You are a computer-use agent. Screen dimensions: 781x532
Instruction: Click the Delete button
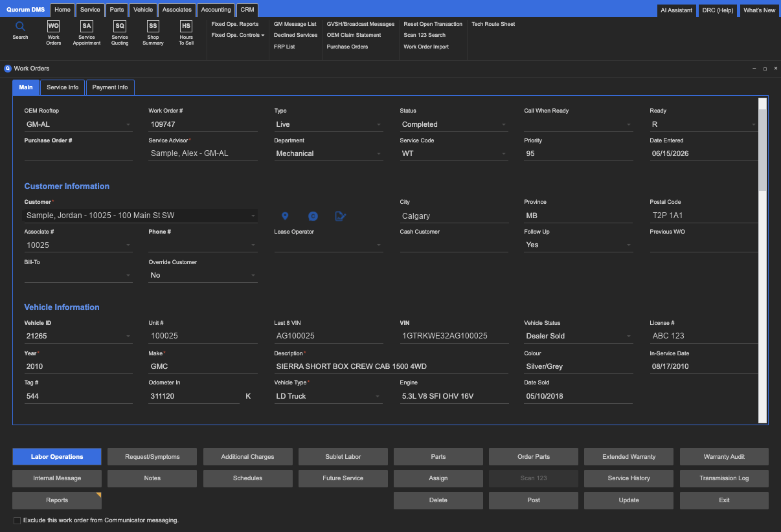click(x=438, y=500)
